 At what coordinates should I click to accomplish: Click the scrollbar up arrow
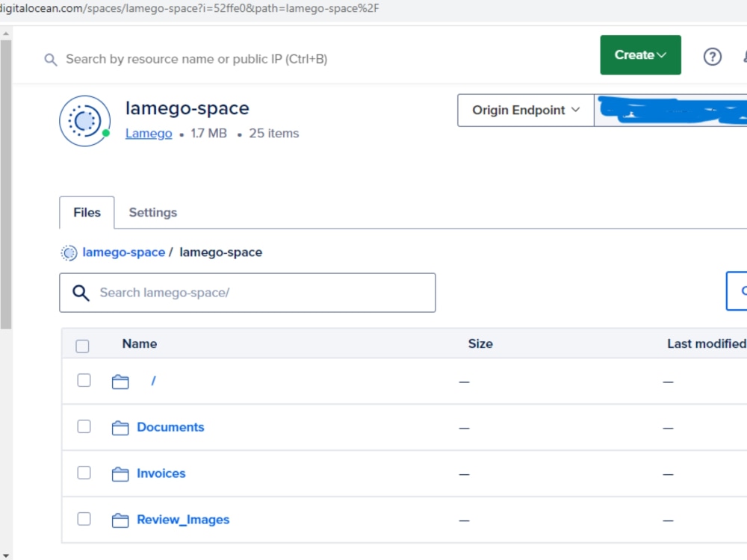click(x=6, y=34)
